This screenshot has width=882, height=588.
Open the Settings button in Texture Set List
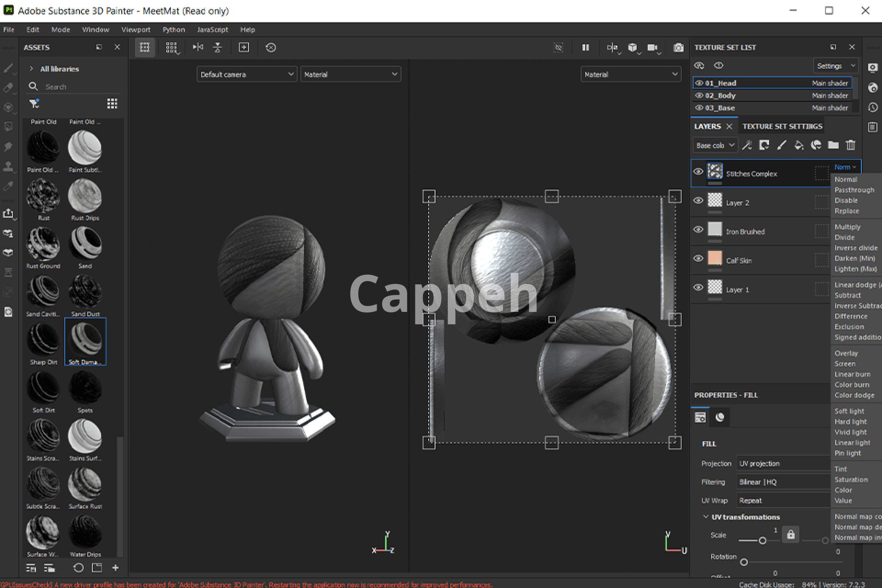click(x=835, y=66)
